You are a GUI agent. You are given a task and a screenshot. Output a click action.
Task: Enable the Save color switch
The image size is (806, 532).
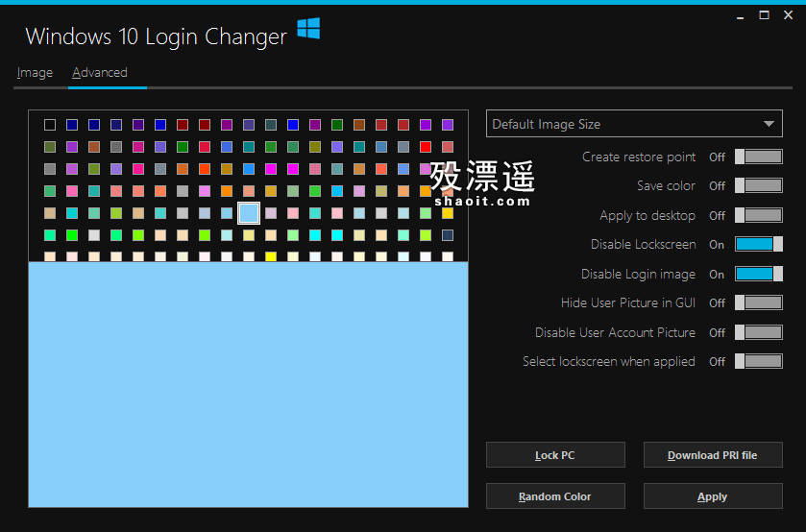pos(759,185)
